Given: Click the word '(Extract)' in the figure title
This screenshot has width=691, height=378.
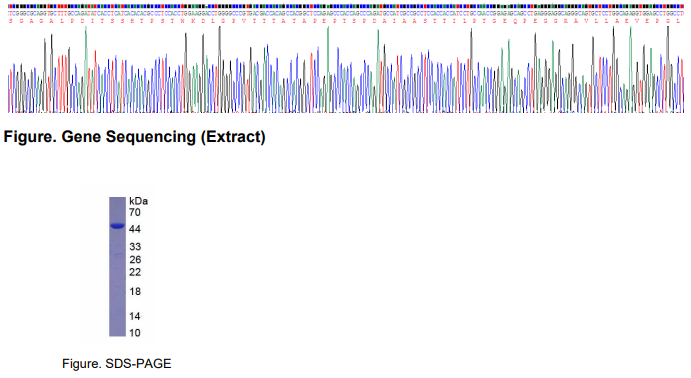Looking at the screenshot, I should (233, 137).
